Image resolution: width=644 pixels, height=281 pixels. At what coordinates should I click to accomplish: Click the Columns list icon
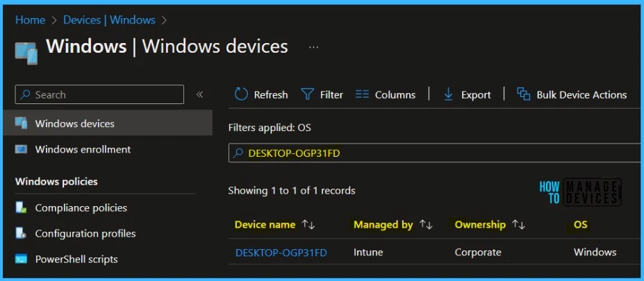[x=362, y=95]
